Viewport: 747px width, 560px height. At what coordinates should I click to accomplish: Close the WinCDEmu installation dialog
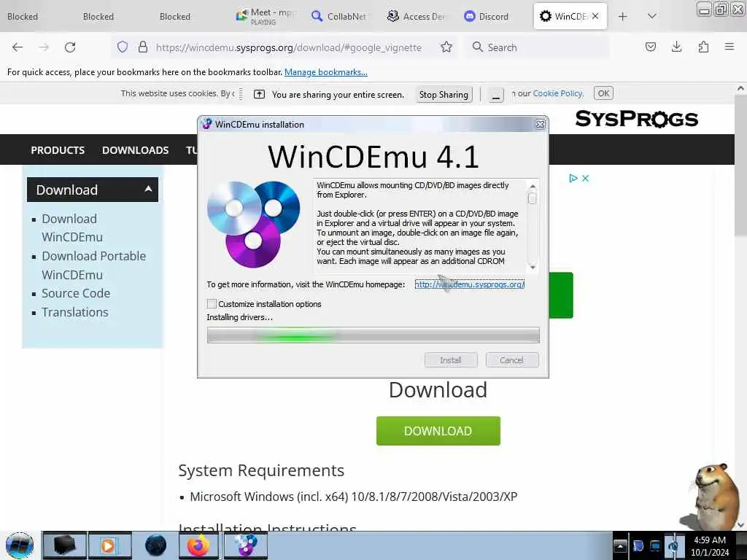pos(540,124)
